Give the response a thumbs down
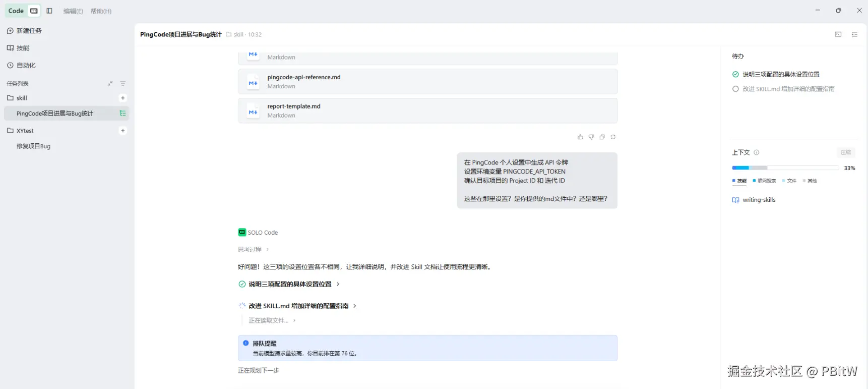Image resolution: width=868 pixels, height=389 pixels. coord(591,137)
